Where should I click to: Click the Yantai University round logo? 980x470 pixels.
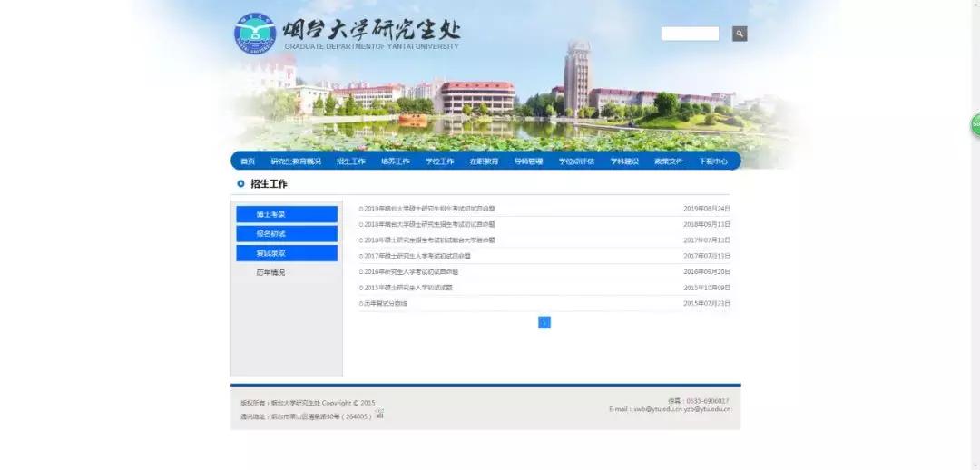click(255, 34)
